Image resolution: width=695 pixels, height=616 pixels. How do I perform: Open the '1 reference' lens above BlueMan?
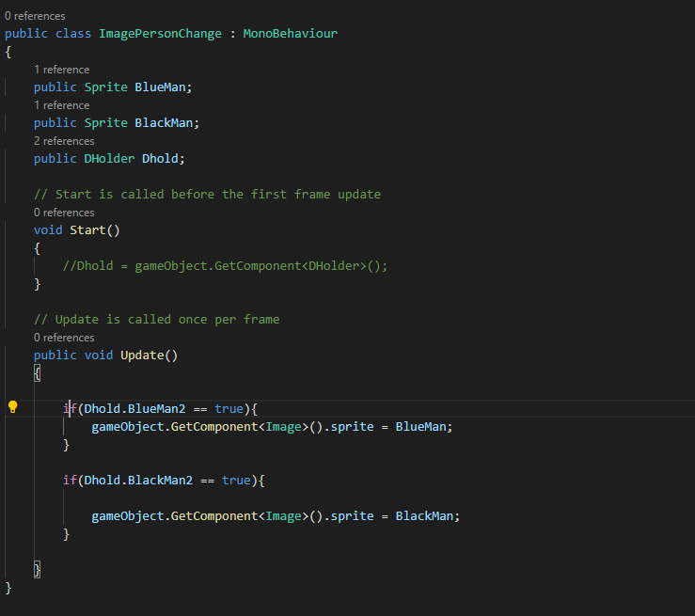click(62, 70)
